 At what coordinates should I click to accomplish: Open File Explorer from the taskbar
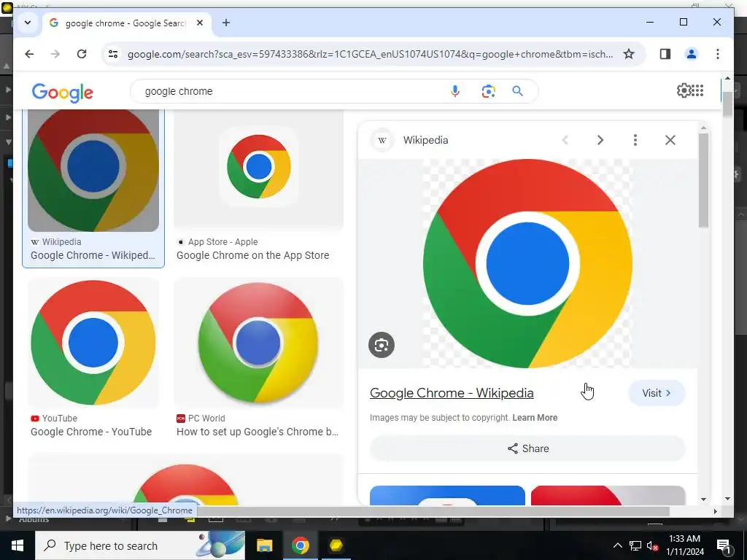(x=264, y=545)
